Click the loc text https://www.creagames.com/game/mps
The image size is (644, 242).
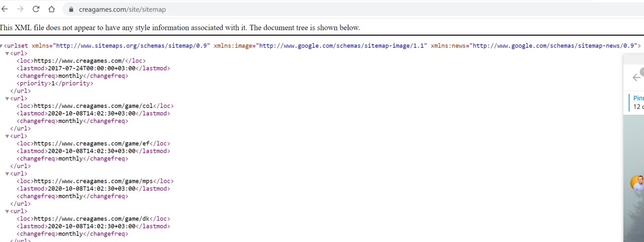coord(93,181)
